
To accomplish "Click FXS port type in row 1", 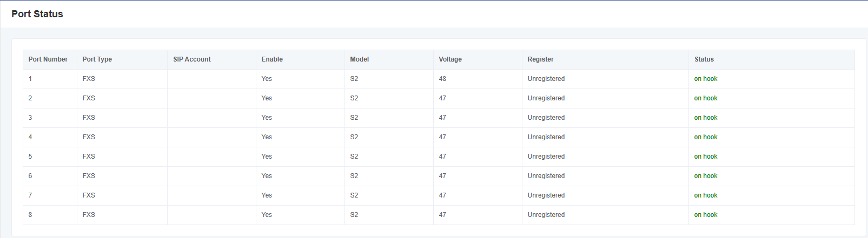I will [89, 79].
